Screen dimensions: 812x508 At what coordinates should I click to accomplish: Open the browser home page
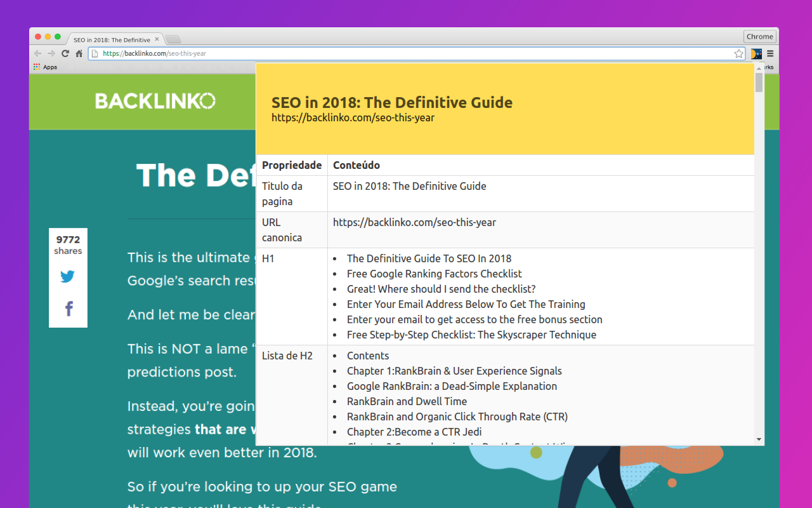tap(79, 54)
